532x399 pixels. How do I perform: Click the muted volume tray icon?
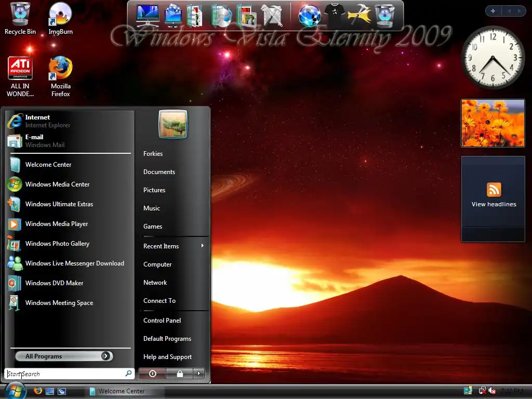[x=492, y=391]
